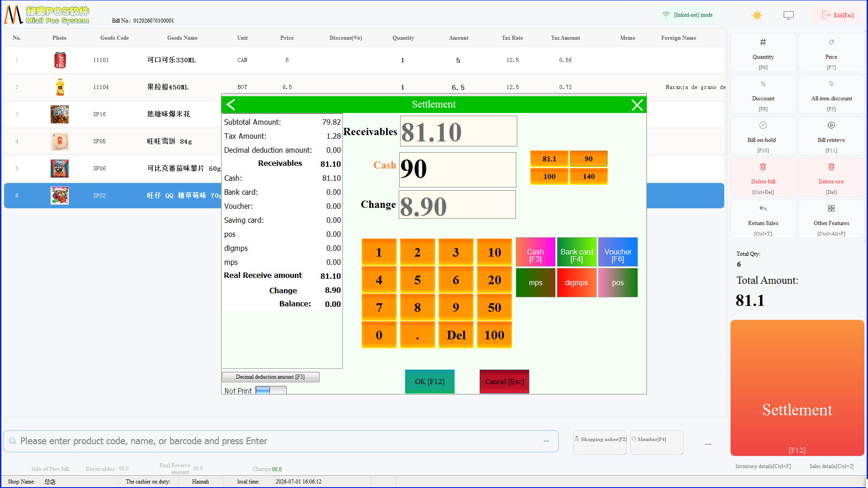Click the Goods Name column header
The width and height of the screenshot is (868, 488).
pos(182,38)
